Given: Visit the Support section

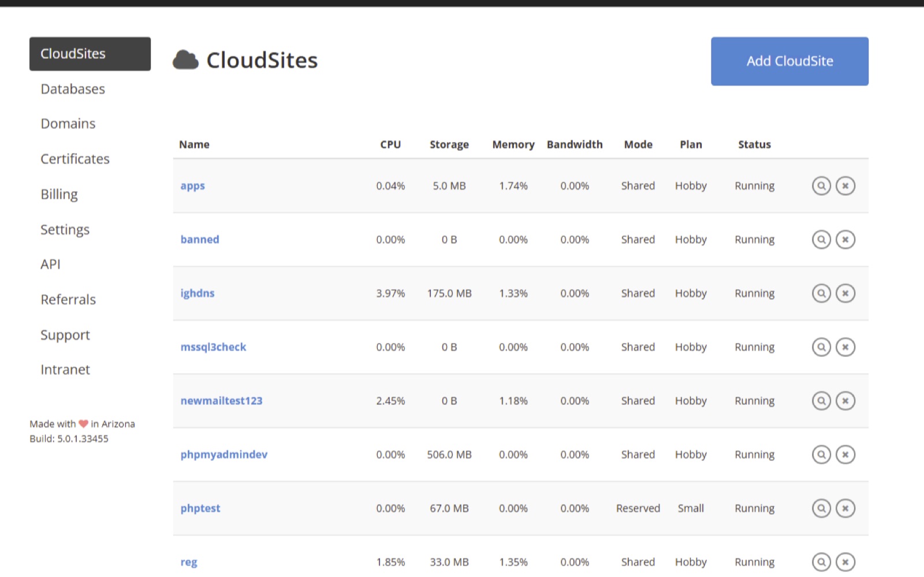Looking at the screenshot, I should click(65, 335).
